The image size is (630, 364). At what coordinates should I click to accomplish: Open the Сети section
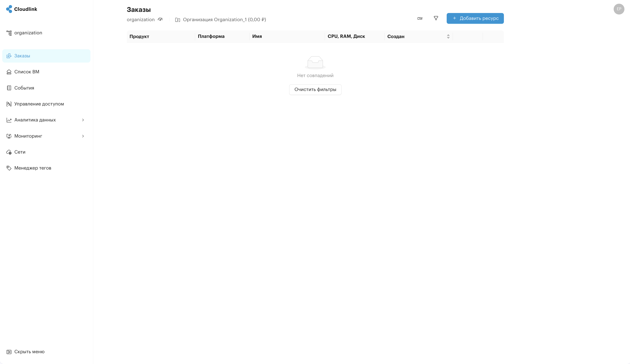pos(46,152)
